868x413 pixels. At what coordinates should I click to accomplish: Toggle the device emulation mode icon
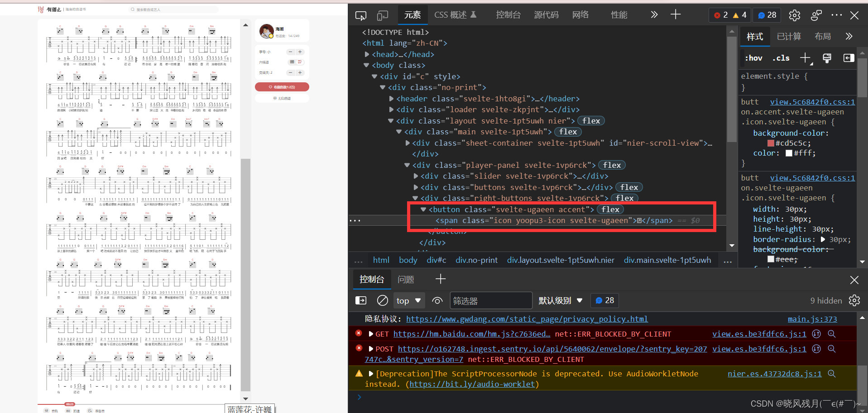383,15
